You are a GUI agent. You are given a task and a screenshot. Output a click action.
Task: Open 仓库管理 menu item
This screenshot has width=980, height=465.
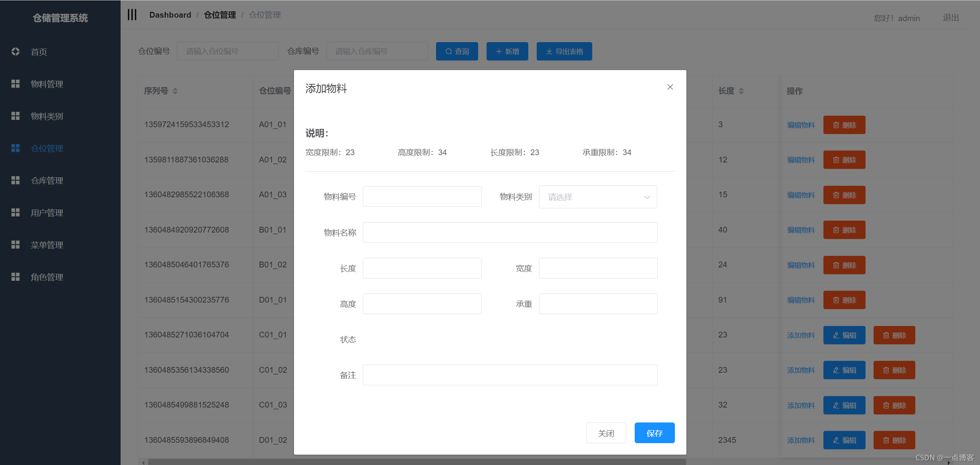pos(60,180)
